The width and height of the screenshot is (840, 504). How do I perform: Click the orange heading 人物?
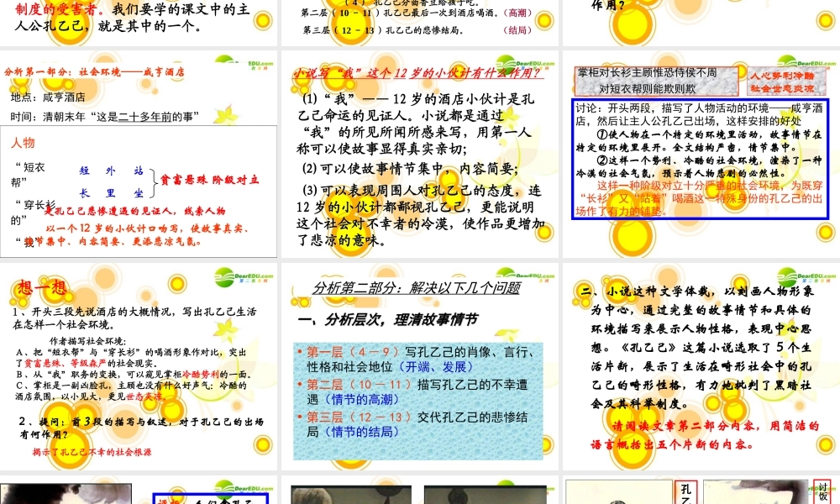23,143
